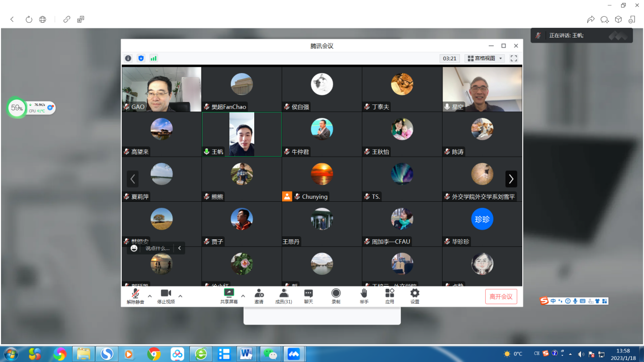Show meeting info via the info icon
Image resolution: width=644 pixels, height=362 pixels.
point(128,58)
